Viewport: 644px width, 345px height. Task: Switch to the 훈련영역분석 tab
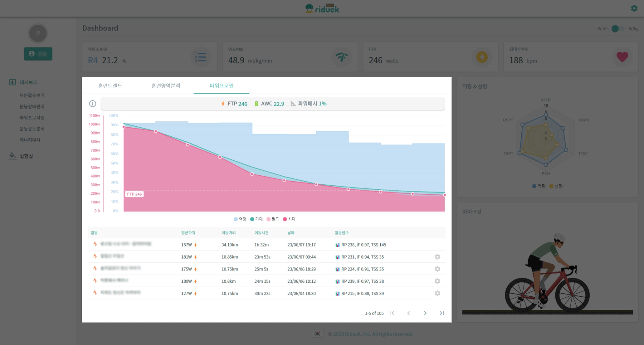click(165, 86)
